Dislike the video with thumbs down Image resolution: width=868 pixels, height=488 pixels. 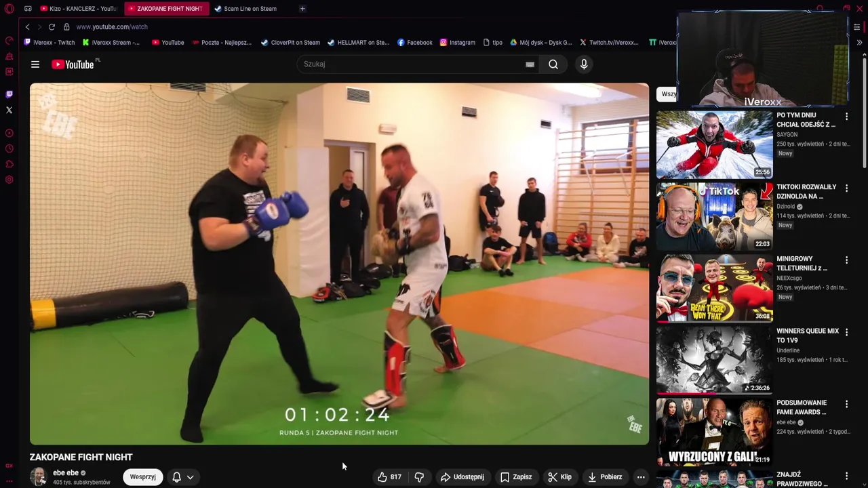pos(419,477)
